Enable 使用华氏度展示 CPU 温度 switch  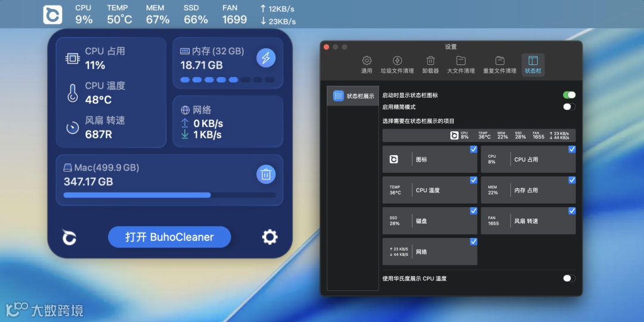[x=569, y=278]
